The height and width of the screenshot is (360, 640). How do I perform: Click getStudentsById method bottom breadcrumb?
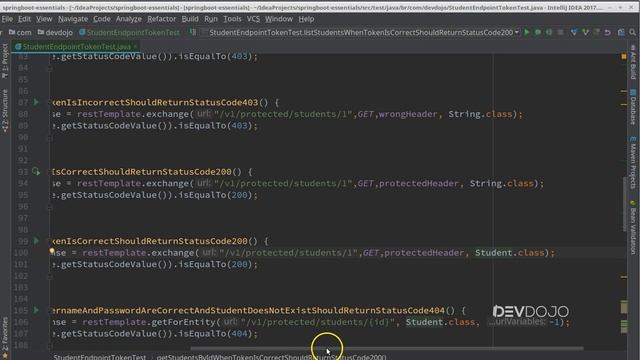click(x=271, y=357)
